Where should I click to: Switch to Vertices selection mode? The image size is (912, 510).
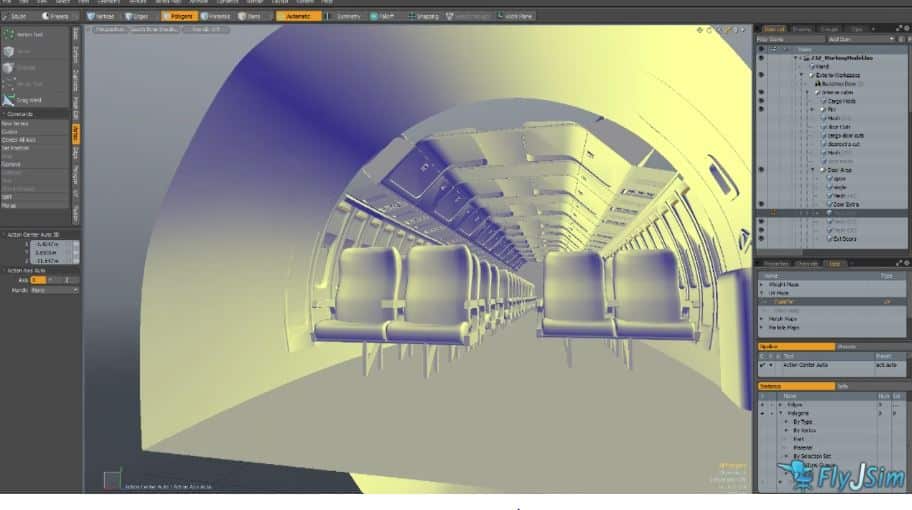[99, 16]
